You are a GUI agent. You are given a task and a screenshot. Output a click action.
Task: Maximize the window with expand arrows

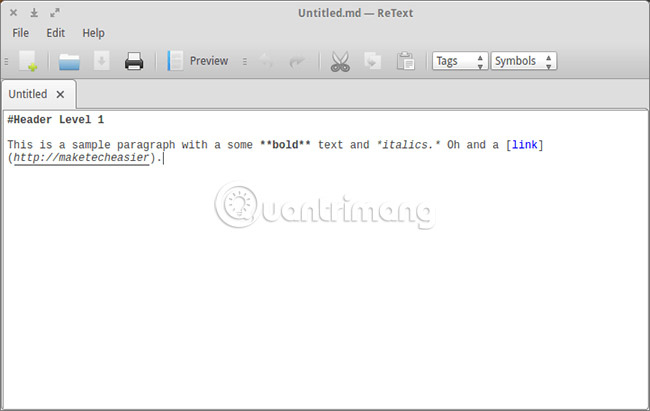coord(55,13)
